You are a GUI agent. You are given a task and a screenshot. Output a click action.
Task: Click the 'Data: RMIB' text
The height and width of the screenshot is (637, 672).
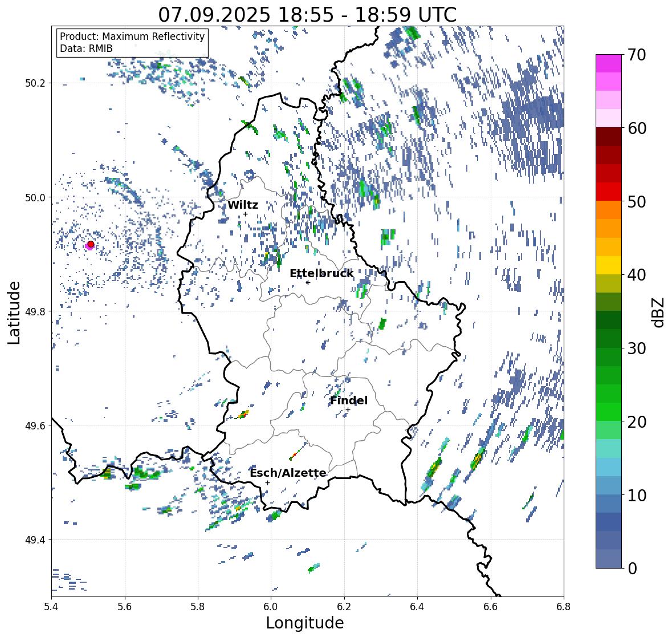pyautogui.click(x=86, y=48)
